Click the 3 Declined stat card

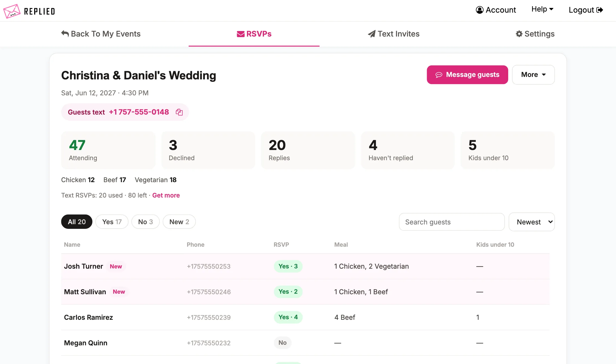pyautogui.click(x=208, y=150)
